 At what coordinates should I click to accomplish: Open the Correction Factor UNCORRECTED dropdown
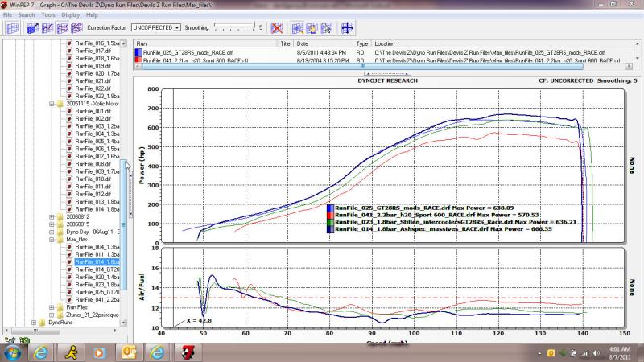click(x=177, y=28)
